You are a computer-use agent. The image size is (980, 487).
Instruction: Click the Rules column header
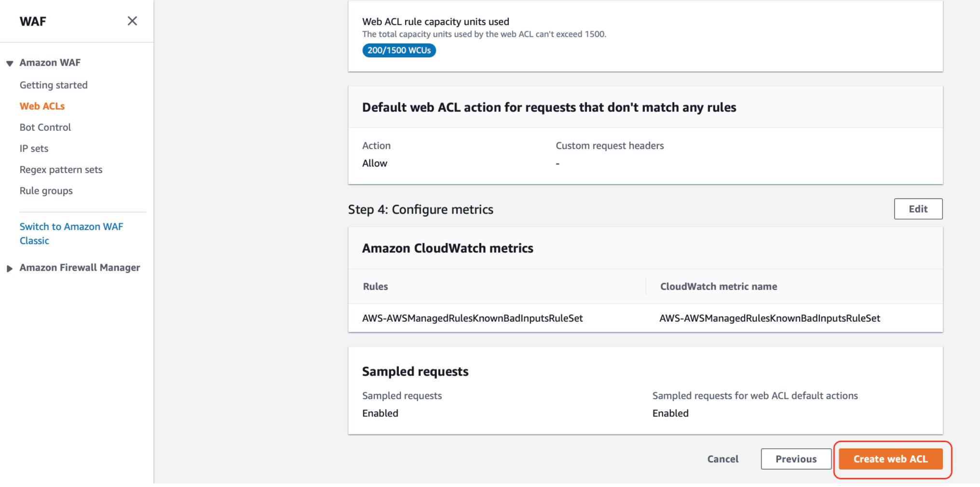tap(375, 286)
